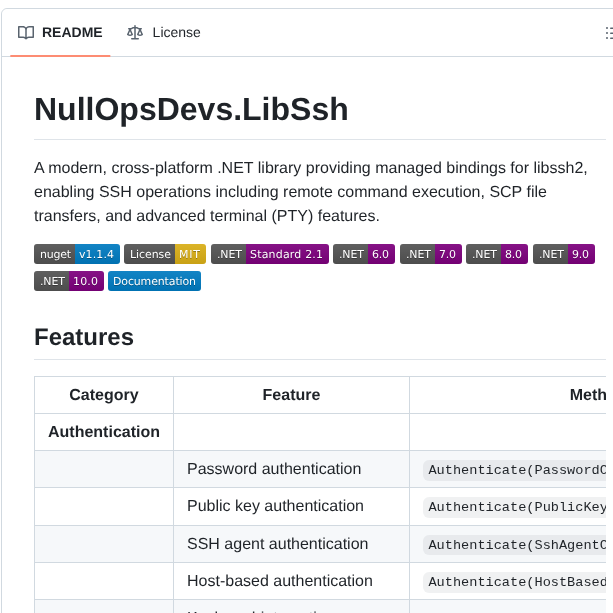Open the Documentation badge
Viewport: 613px width, 613px height.
pos(154,281)
